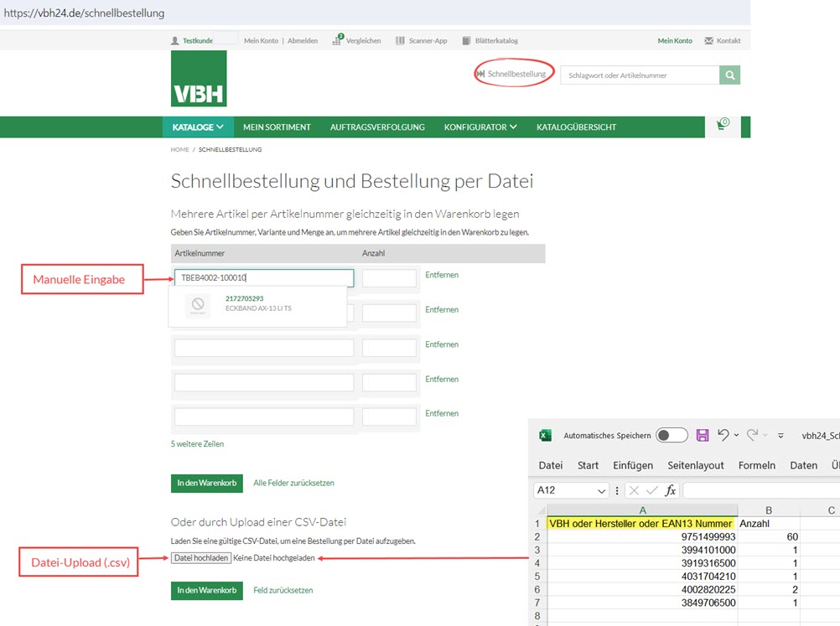Click the Excel redo arrow
This screenshot has width=840, height=626.
(x=752, y=435)
